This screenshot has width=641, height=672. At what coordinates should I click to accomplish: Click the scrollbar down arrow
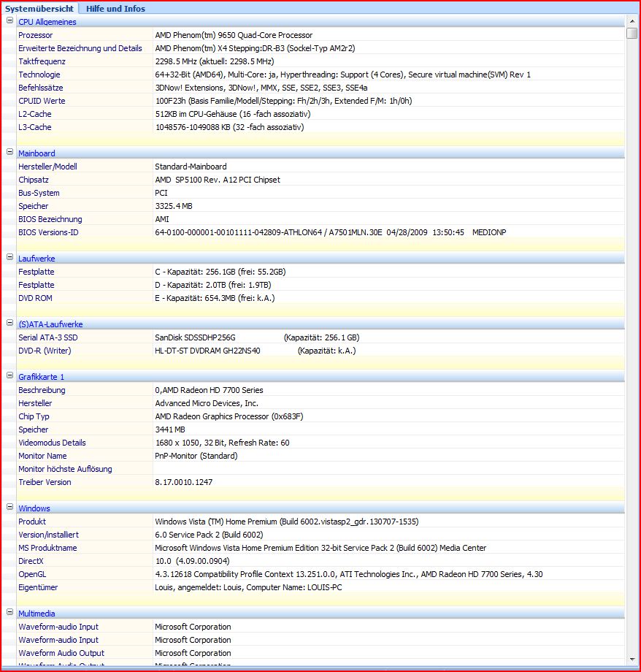(632, 659)
